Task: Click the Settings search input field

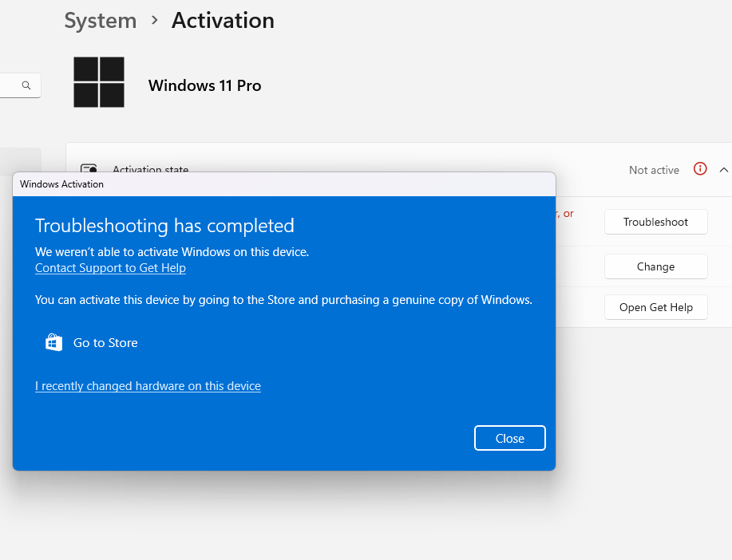Action: (x=21, y=85)
